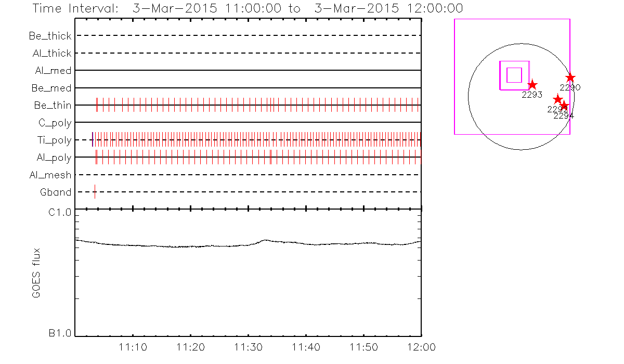
Task: Click the GOES flux axis title
Action: click(36, 273)
